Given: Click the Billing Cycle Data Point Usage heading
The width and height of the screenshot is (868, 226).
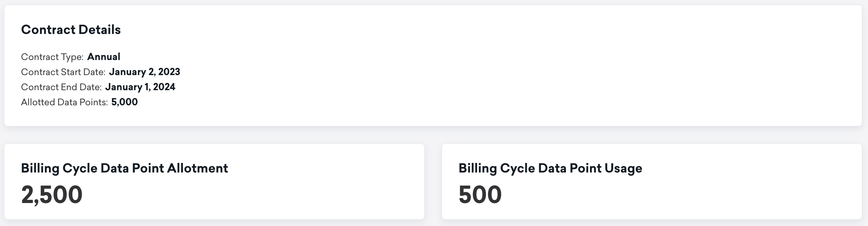Looking at the screenshot, I should pyautogui.click(x=550, y=168).
